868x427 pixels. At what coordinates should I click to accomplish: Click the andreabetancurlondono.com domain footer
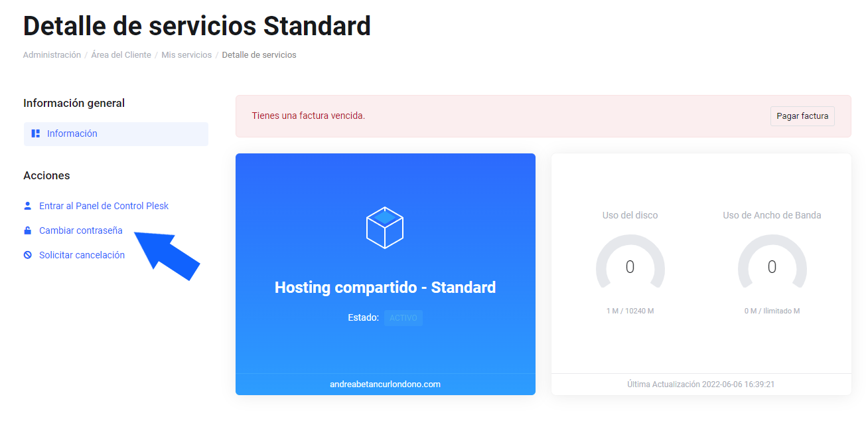click(x=385, y=384)
